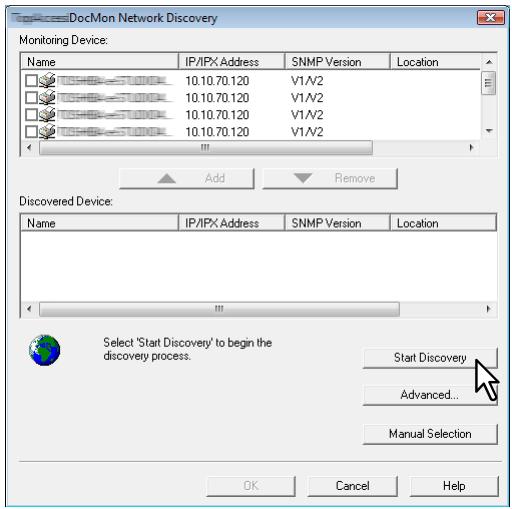This screenshot has width=512, height=509.
Task: Select the printer icon in the second device row
Action: 47,97
